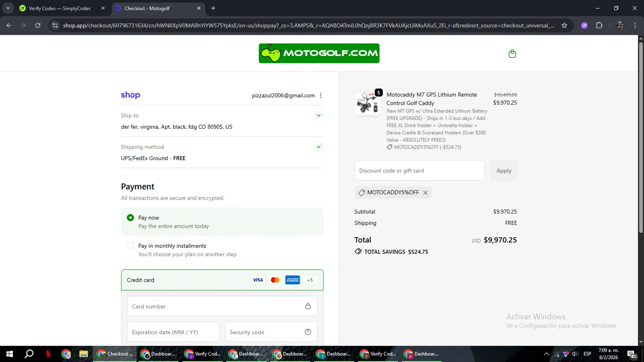This screenshot has width=644, height=362.
Task: Reload the checkout page
Action: point(38,25)
